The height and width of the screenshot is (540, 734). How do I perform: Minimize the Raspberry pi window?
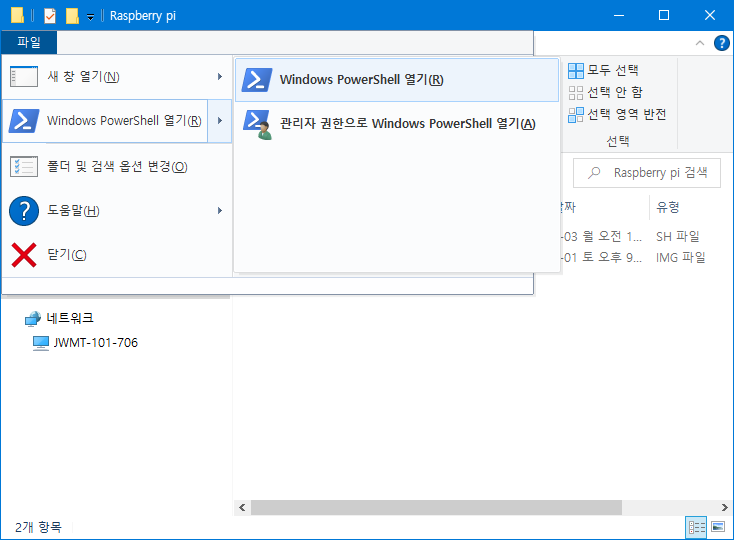(619, 15)
